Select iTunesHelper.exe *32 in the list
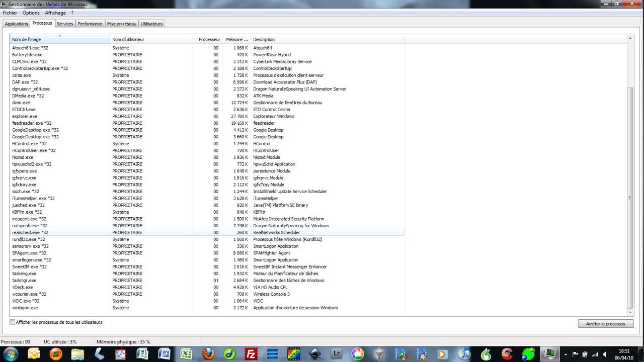Screen dimensions: 644x362 [x=207, y=198]
